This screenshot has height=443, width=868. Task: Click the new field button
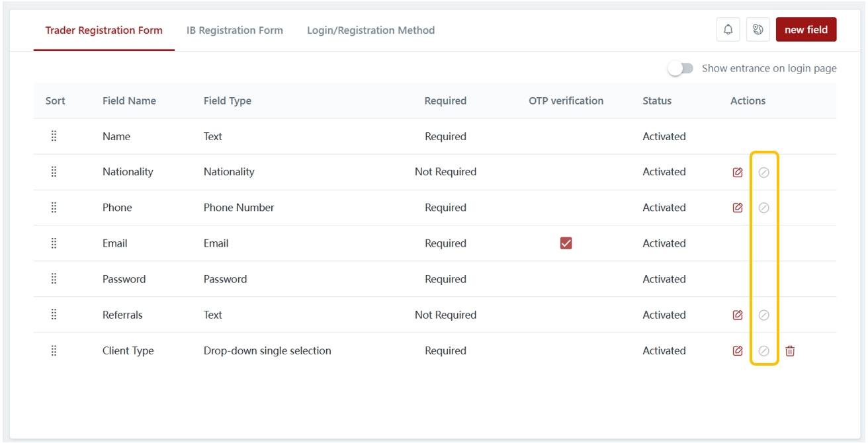pos(806,30)
